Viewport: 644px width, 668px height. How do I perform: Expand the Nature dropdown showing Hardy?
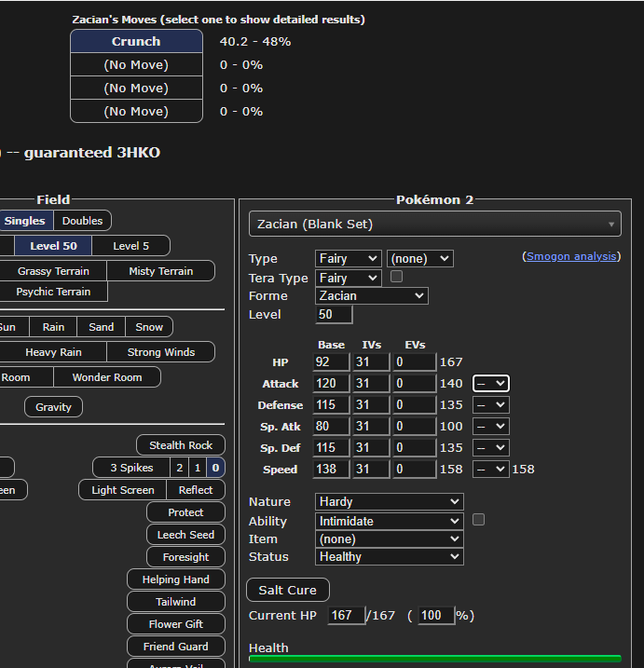point(389,501)
